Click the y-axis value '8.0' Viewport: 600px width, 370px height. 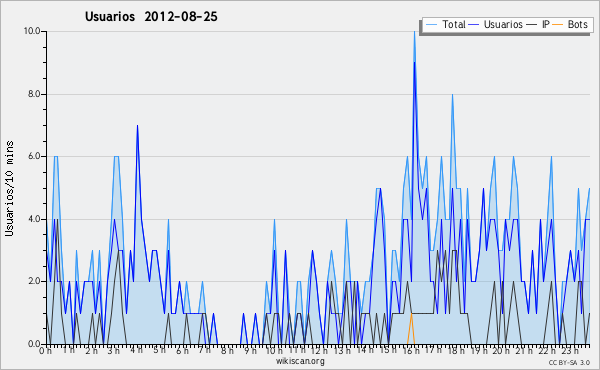point(34,94)
